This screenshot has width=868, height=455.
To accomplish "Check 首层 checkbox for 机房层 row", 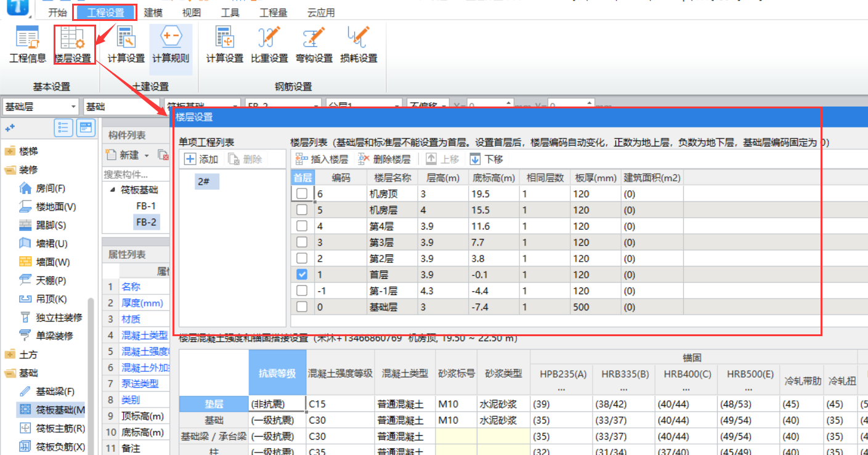I will pos(302,210).
